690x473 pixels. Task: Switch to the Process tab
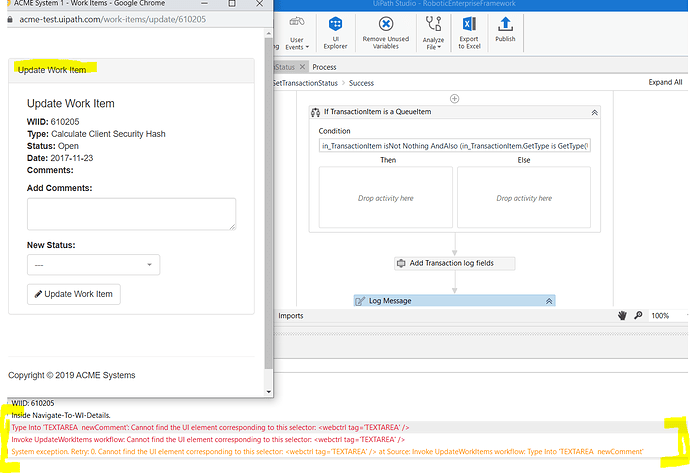pos(324,67)
